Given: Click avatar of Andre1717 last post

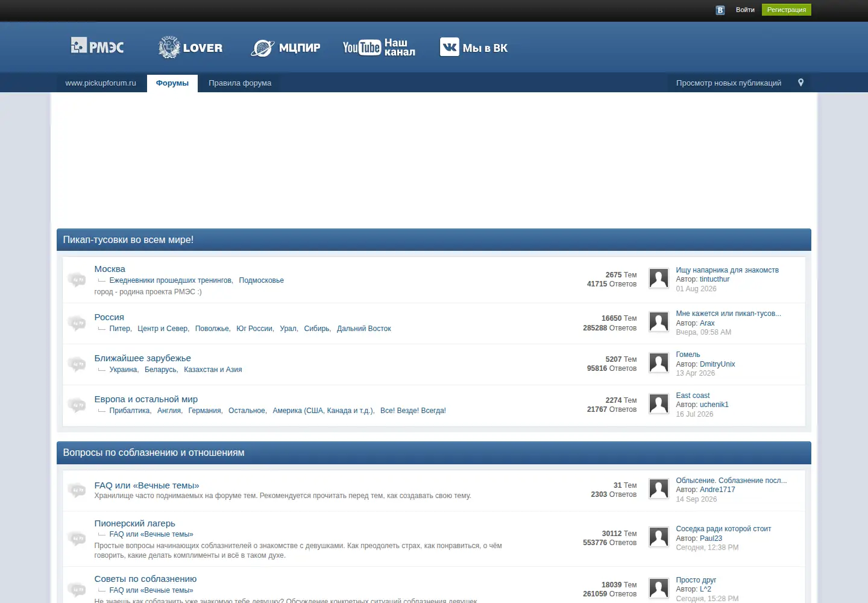Looking at the screenshot, I should coord(659,489).
